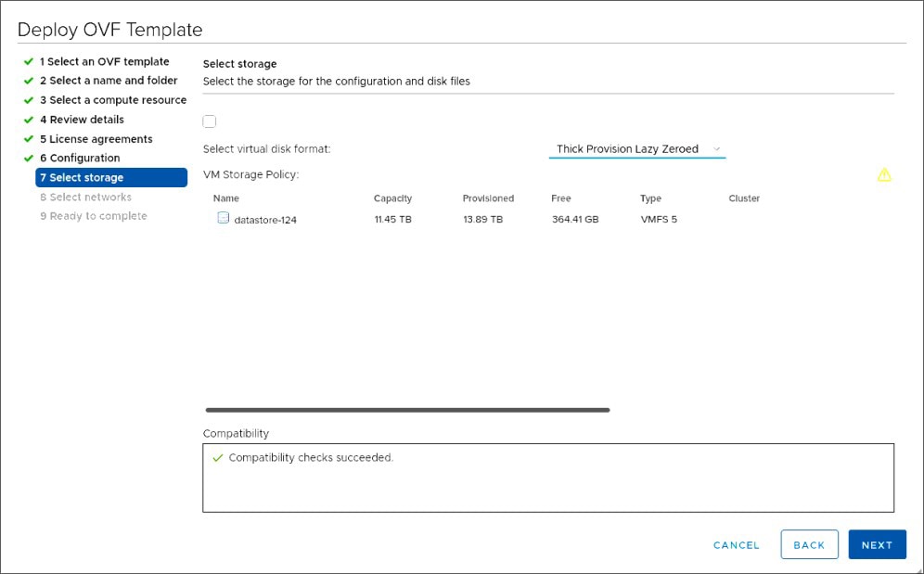This screenshot has width=924, height=574.
Task: Enable the checkbox above the disk format settings
Action: coord(209,121)
